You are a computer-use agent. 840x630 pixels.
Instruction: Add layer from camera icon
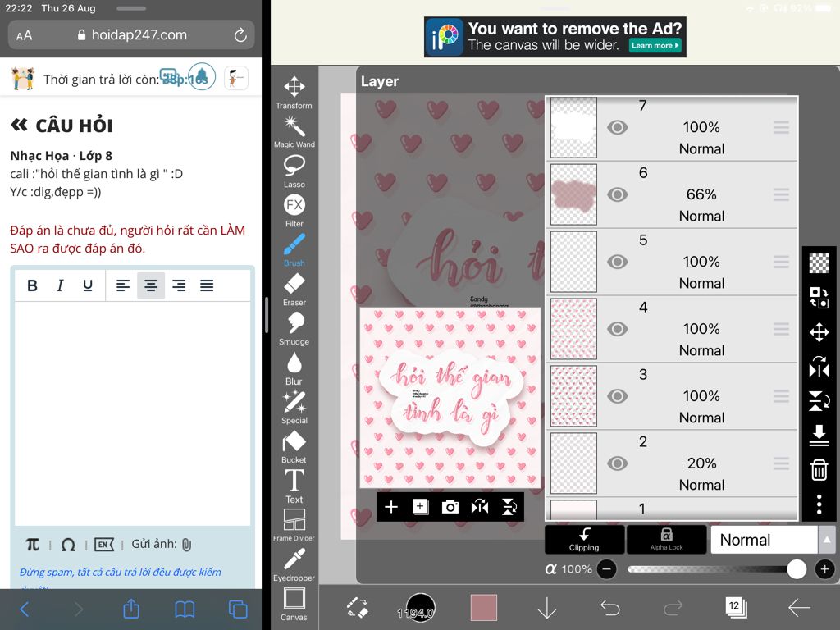(450, 507)
